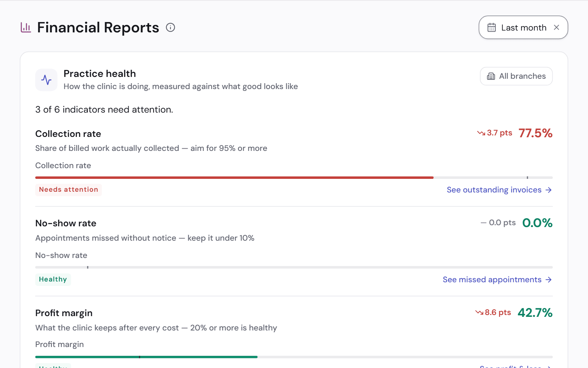Follow the See missed appointments link
This screenshot has width=588, height=368.
click(x=498, y=280)
